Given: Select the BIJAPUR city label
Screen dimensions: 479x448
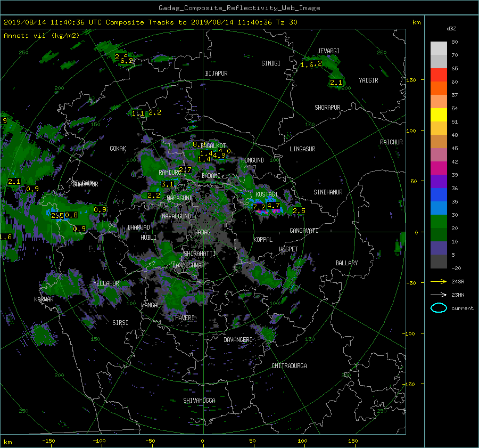Looking at the screenshot, I should (x=216, y=74).
